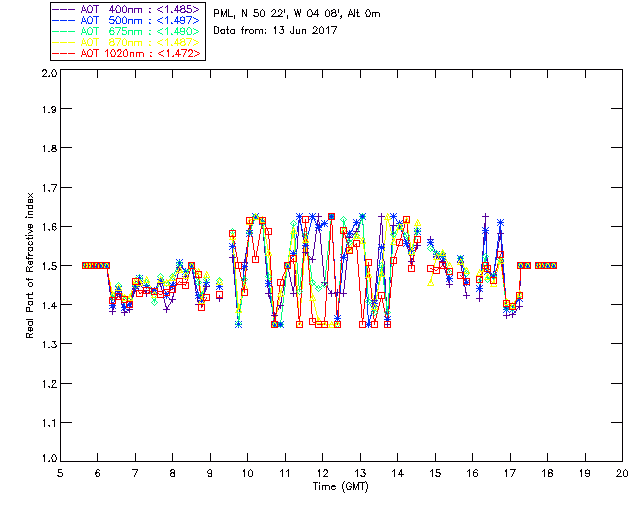Click the 1.6 y-axis tick label
Viewport: 640px width, 512px height.
coord(49,227)
